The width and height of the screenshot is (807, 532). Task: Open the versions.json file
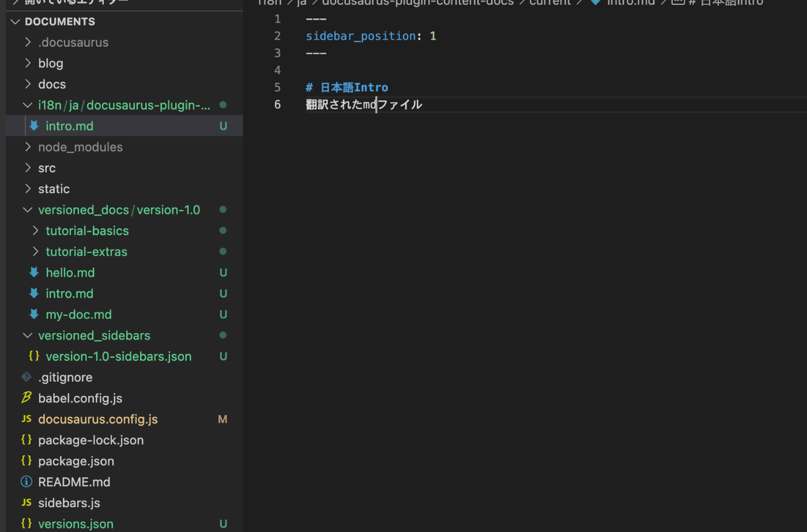pos(76,523)
